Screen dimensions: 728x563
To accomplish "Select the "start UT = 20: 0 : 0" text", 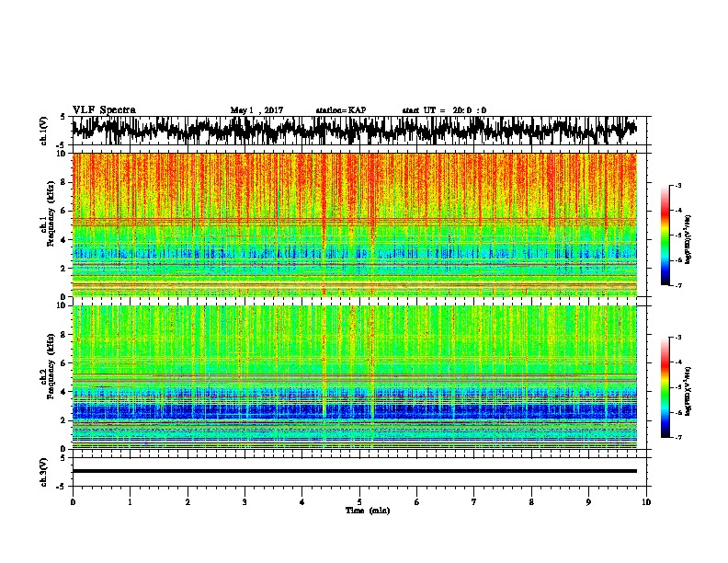I will (x=444, y=110).
